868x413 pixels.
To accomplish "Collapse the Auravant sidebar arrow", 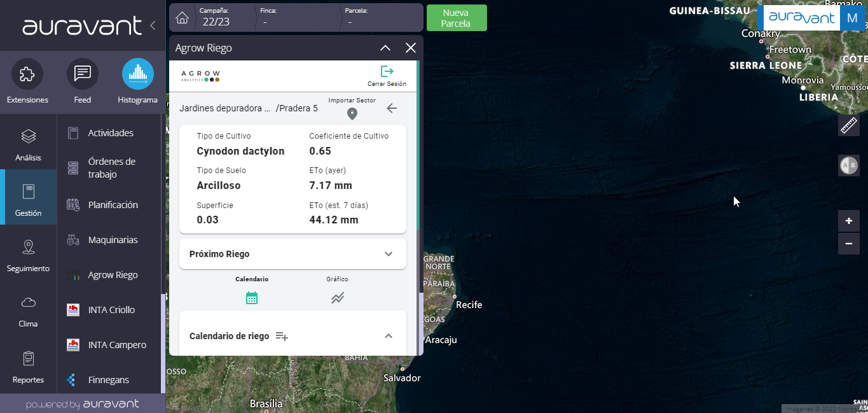I will 153,25.
